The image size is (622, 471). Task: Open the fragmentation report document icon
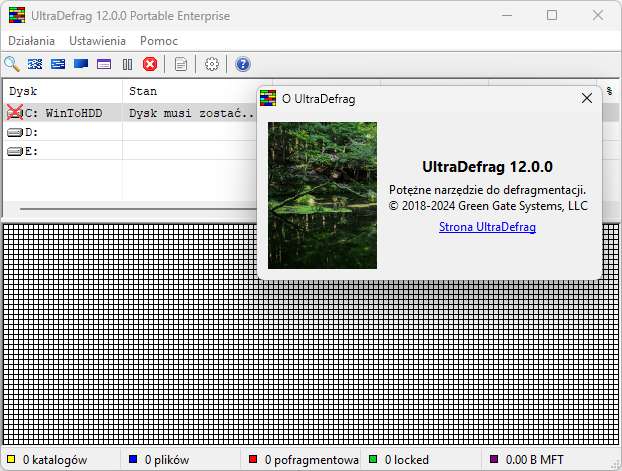click(x=181, y=64)
